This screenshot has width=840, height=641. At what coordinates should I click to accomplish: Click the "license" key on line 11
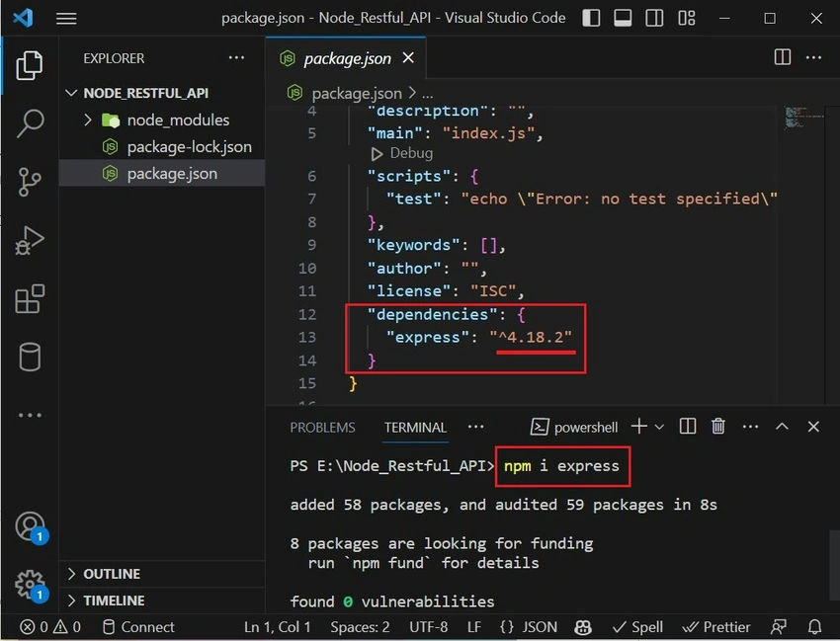410,291
